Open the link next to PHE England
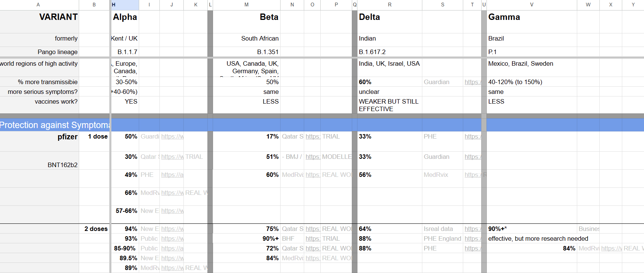The image size is (644, 273). tap(472, 238)
